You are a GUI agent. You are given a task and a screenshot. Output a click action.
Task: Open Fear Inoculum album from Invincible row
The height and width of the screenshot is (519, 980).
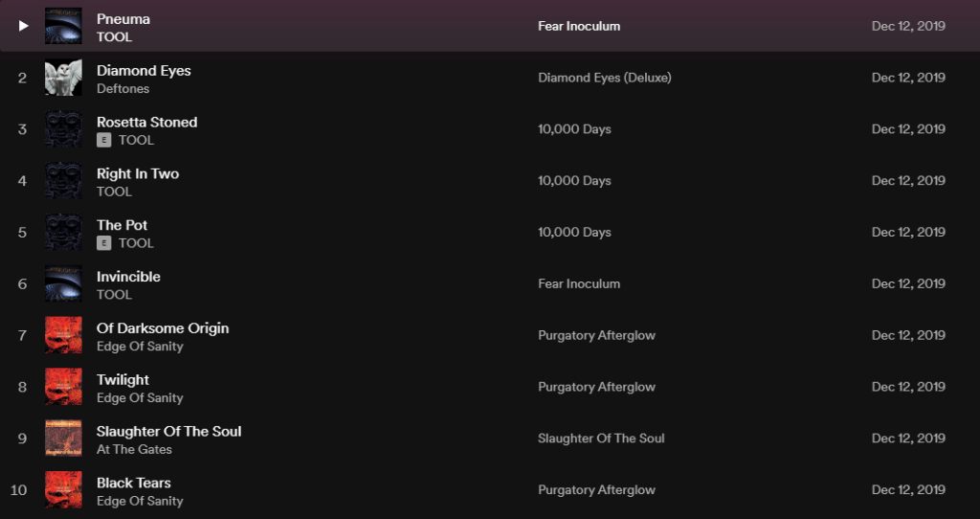coord(579,283)
